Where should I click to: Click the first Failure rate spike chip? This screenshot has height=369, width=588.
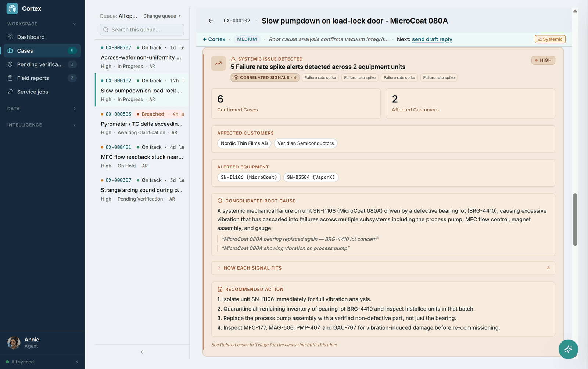tap(320, 78)
